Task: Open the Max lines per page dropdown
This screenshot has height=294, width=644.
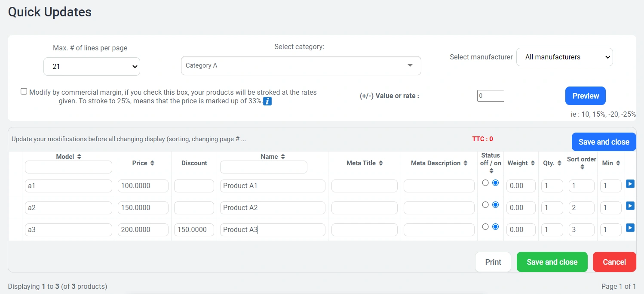Action: coord(92,67)
